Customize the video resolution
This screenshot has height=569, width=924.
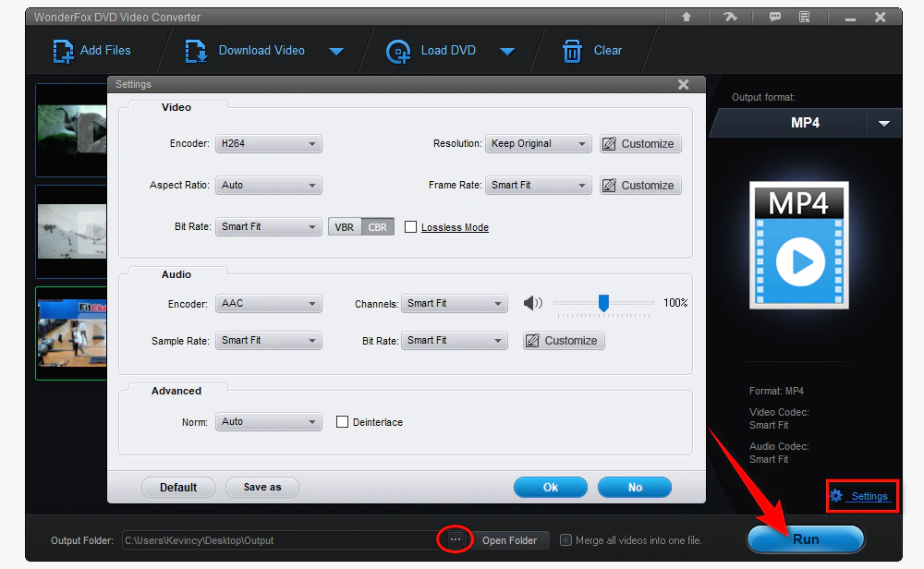(640, 144)
